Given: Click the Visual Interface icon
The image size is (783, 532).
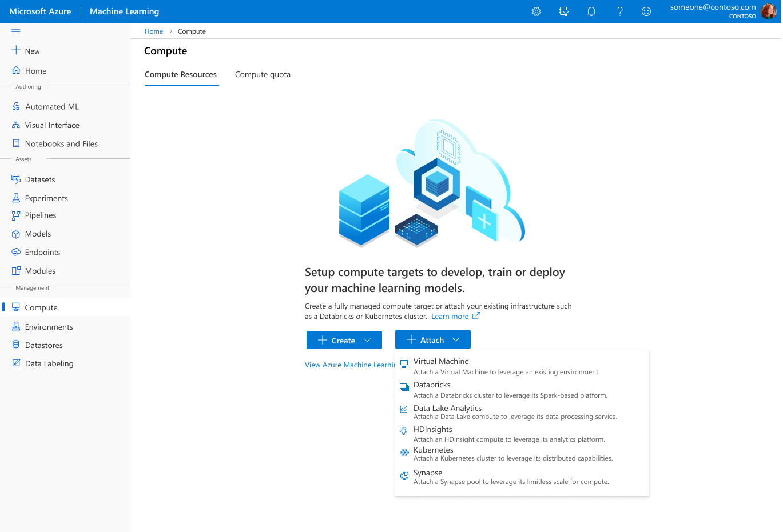Looking at the screenshot, I should click(16, 125).
